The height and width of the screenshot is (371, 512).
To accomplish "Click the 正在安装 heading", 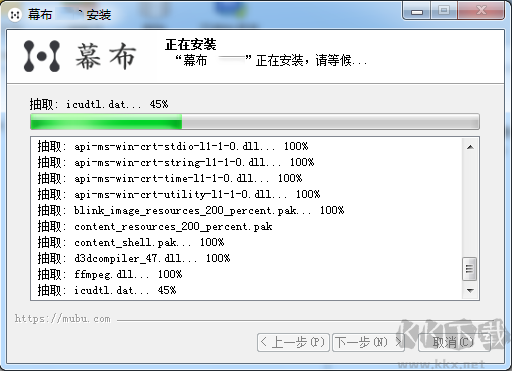I will point(191,44).
